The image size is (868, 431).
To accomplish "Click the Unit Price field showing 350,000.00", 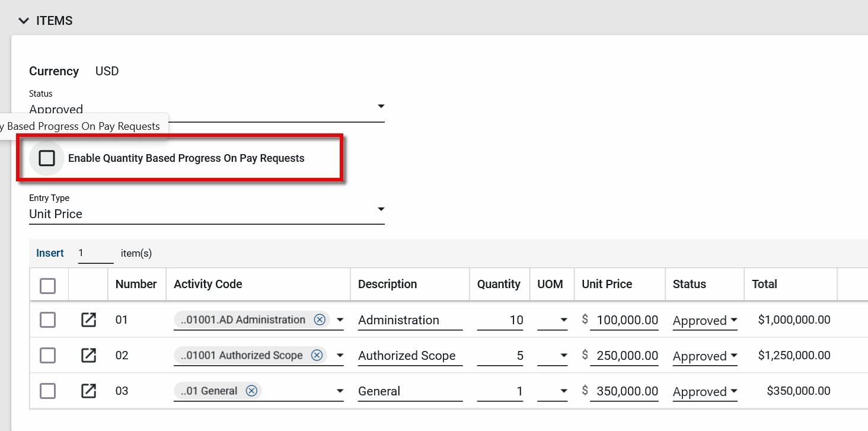I will (x=627, y=391).
